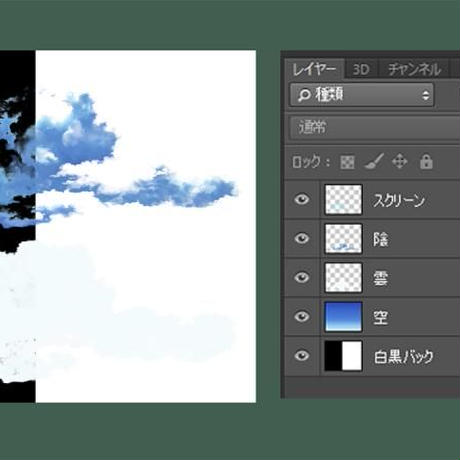
Task: Switch to the 3D tab
Action: [x=361, y=70]
